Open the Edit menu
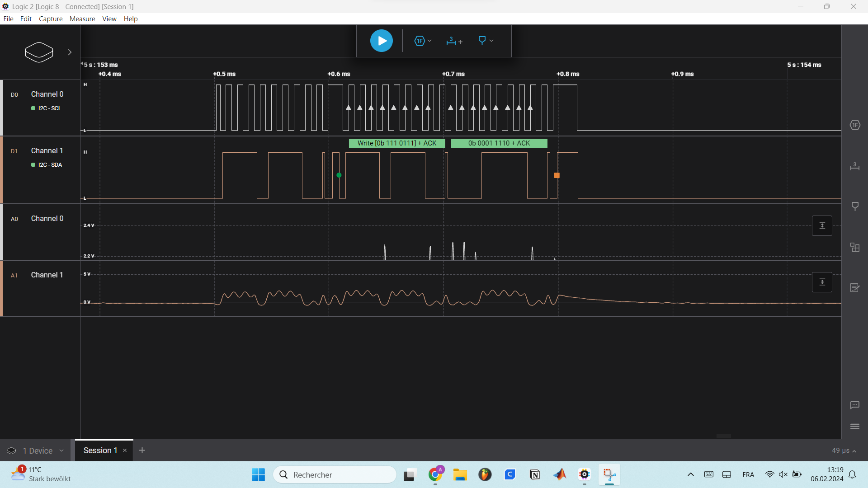 (26, 19)
